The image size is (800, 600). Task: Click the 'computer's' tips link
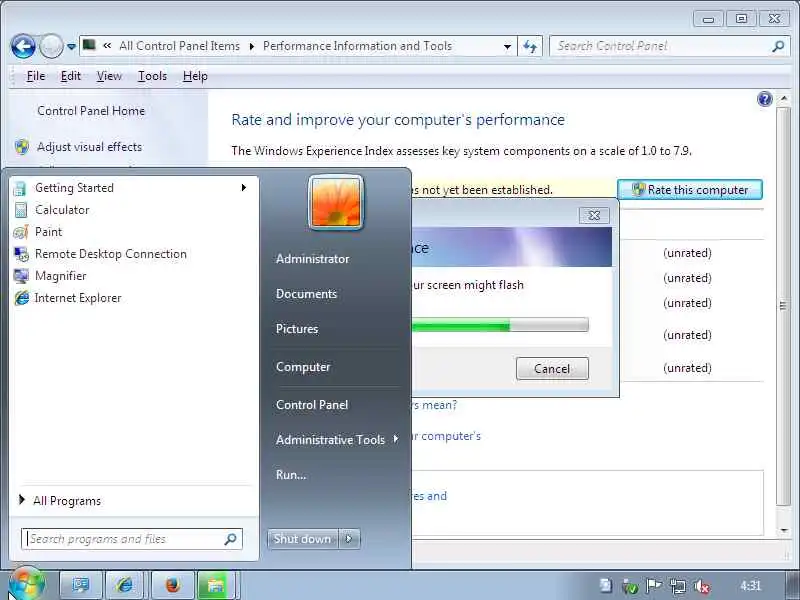[447, 436]
